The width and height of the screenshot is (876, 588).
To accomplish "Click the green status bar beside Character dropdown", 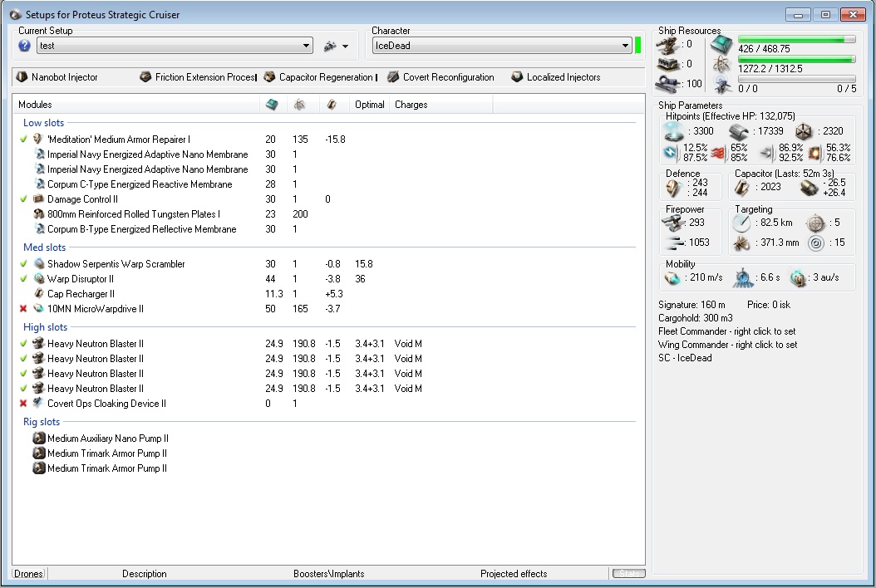I will coord(637,45).
